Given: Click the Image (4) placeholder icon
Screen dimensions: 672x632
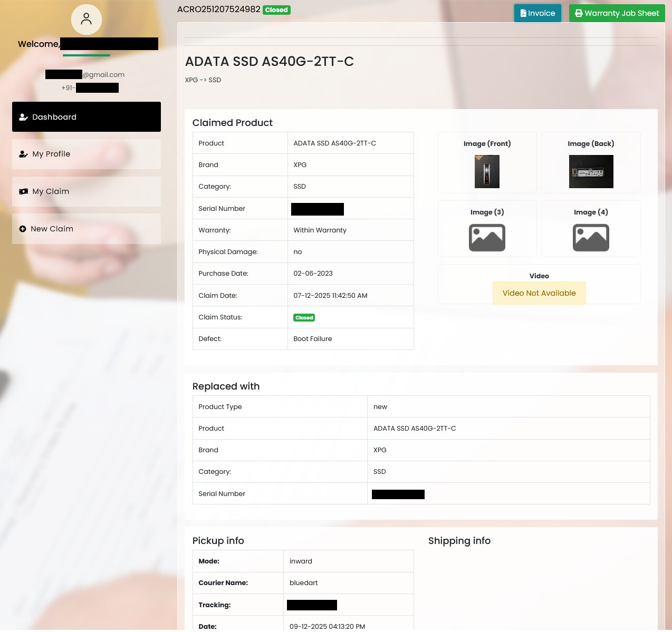Looking at the screenshot, I should click(x=591, y=238).
